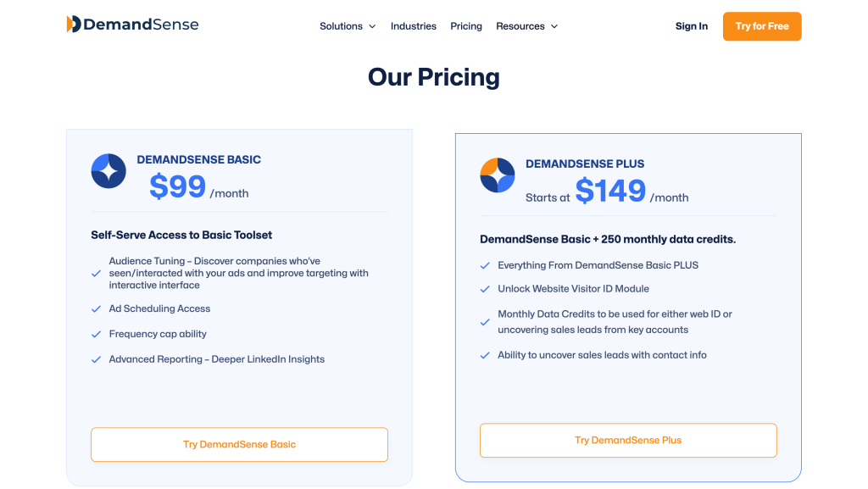868x489 pixels.
Task: Click the Sign In link
Action: point(691,26)
